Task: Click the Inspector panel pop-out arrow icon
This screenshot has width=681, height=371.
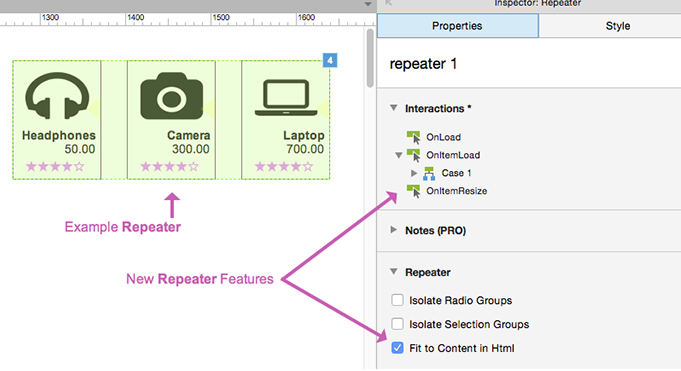Action: [389, 3]
